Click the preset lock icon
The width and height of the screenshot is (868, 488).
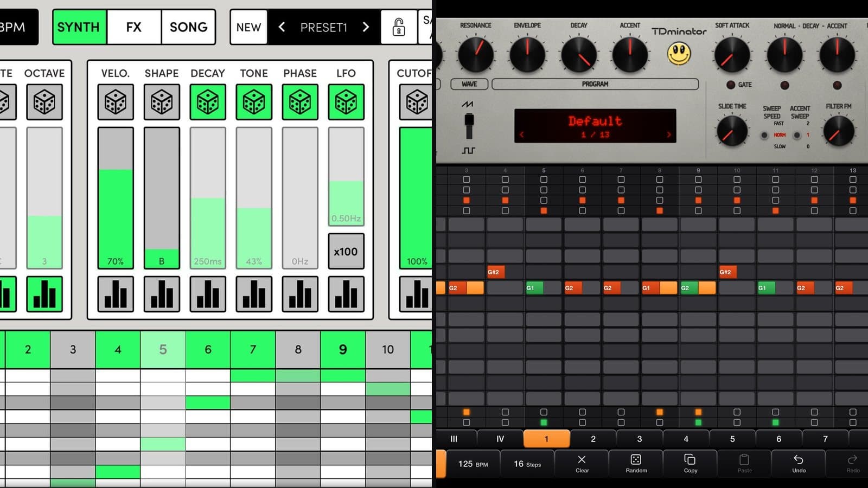[399, 27]
